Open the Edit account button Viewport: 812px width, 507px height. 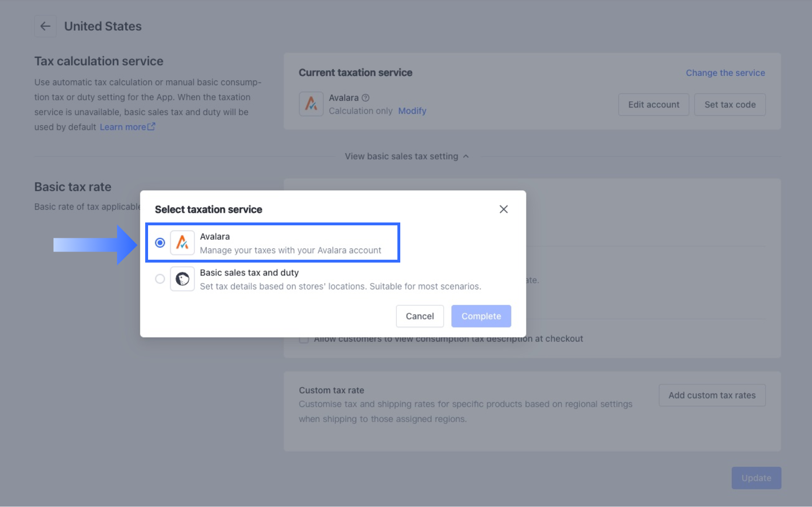[653, 105]
